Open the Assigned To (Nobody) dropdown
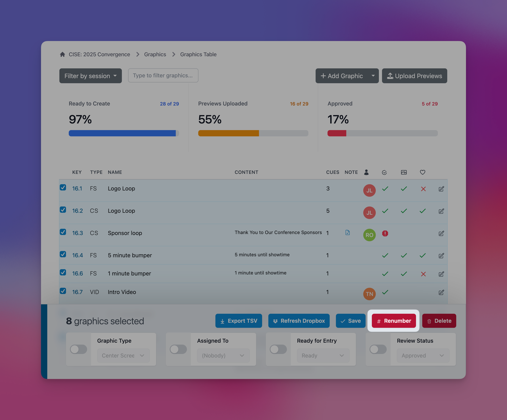The height and width of the screenshot is (420, 507). tap(223, 356)
